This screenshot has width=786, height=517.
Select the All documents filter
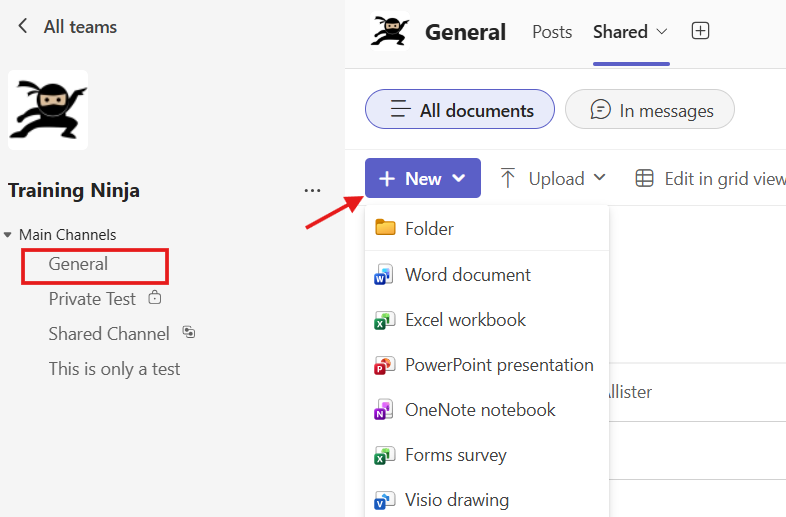(460, 110)
